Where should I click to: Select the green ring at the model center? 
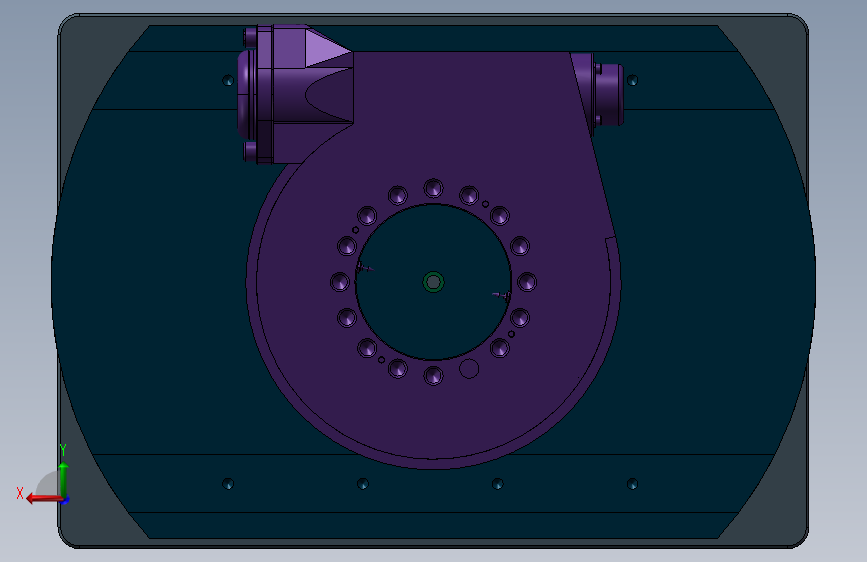[x=433, y=282]
